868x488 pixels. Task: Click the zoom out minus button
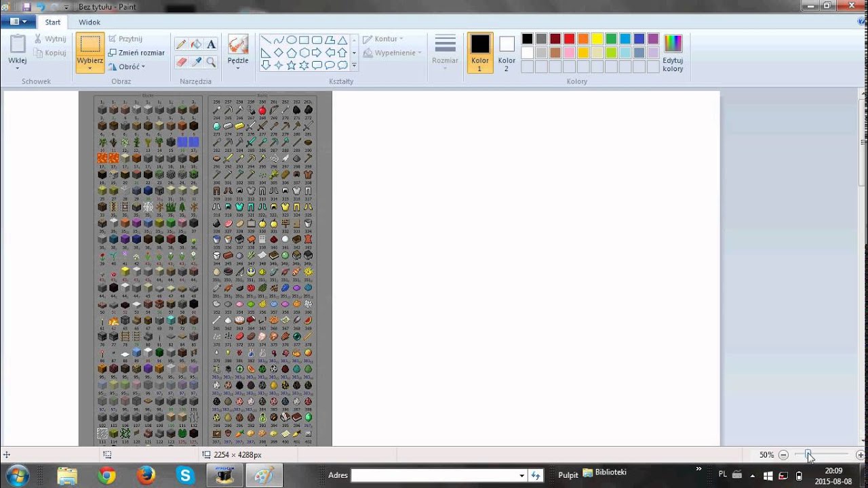tap(783, 455)
